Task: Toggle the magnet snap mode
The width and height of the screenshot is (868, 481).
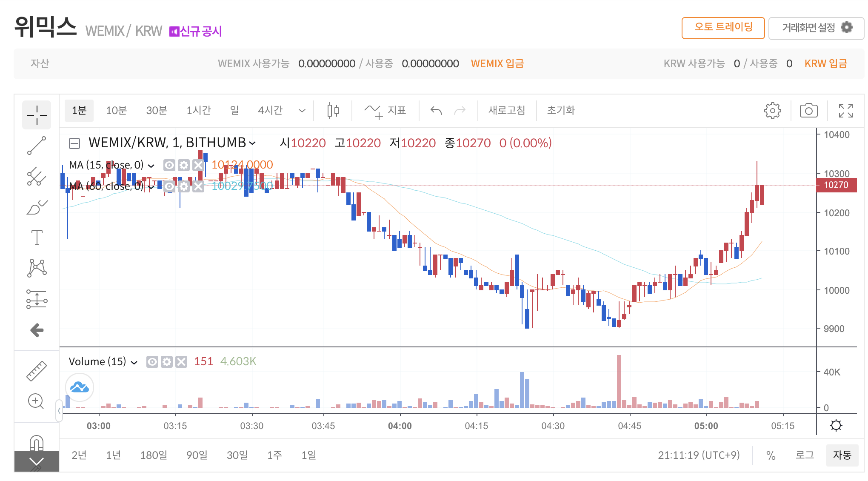Action: [37, 443]
